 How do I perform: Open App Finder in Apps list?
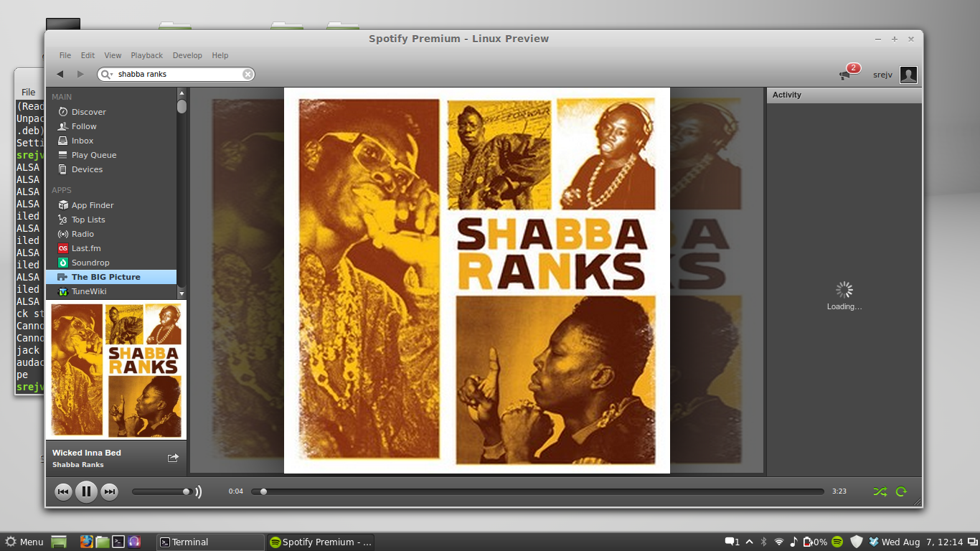tap(110, 205)
